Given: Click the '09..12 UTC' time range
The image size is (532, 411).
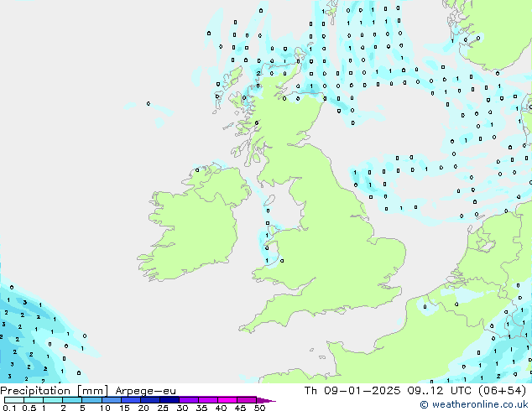Looking at the screenshot, I should click(440, 391).
